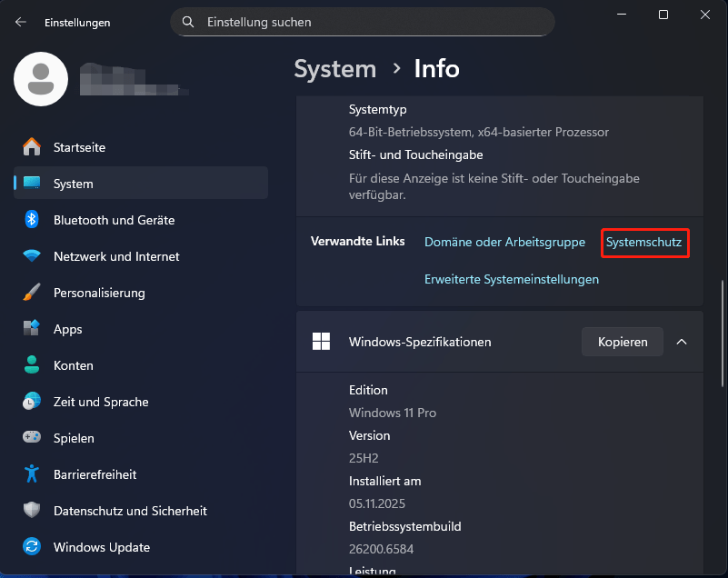The height and width of the screenshot is (578, 728).
Task: Click the search magnifier icon
Action: coord(188,22)
